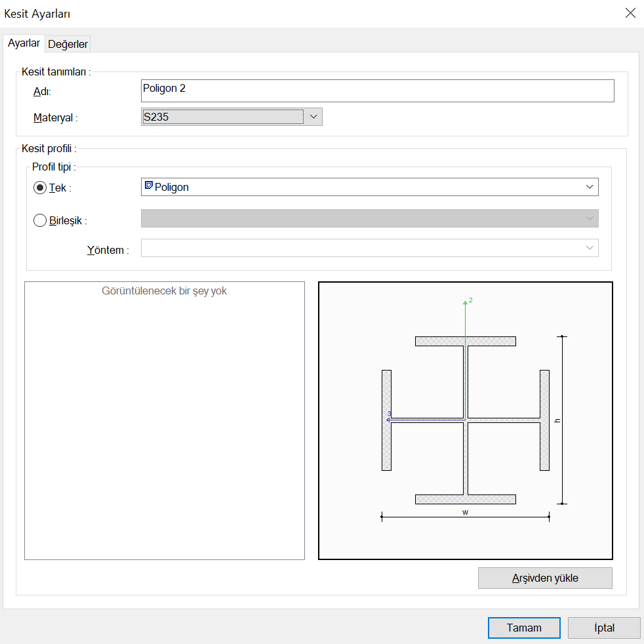The width and height of the screenshot is (644, 644).
Task: Click the İptal button
Action: tap(604, 628)
